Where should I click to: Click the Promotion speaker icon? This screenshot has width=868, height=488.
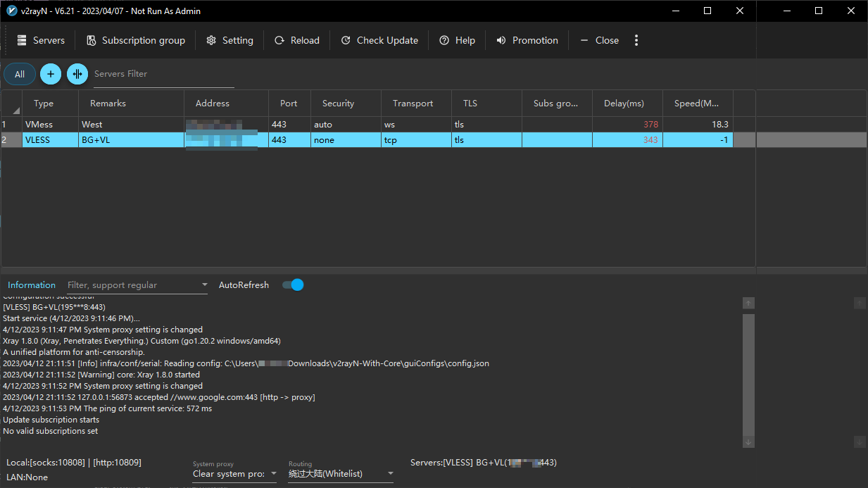click(501, 40)
